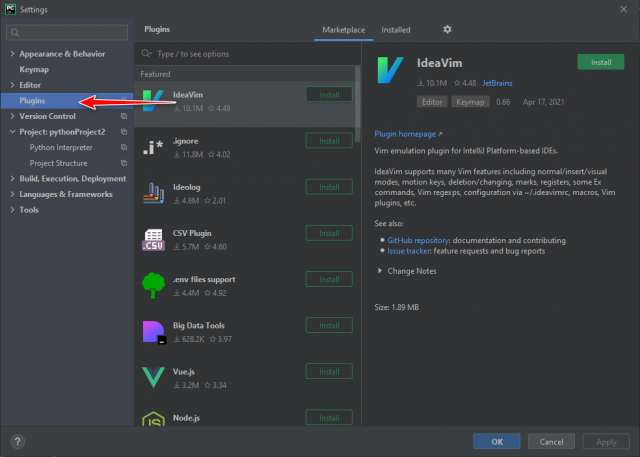The width and height of the screenshot is (640, 457).
Task: Open plugin settings gear icon
Action: pyautogui.click(x=447, y=29)
